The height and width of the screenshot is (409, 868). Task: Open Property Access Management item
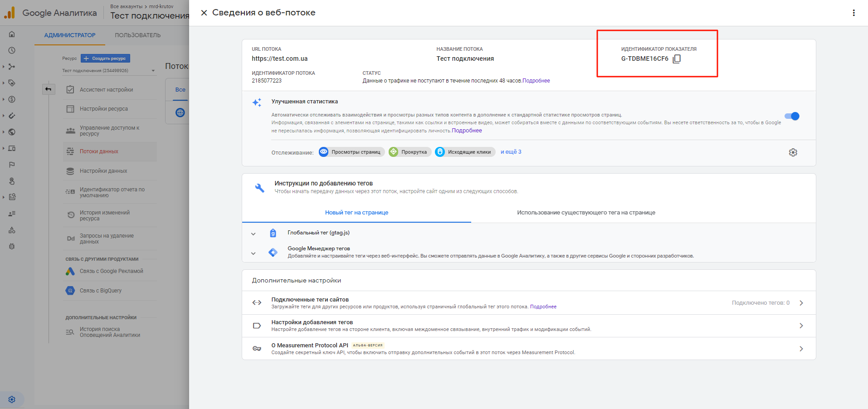(x=110, y=131)
